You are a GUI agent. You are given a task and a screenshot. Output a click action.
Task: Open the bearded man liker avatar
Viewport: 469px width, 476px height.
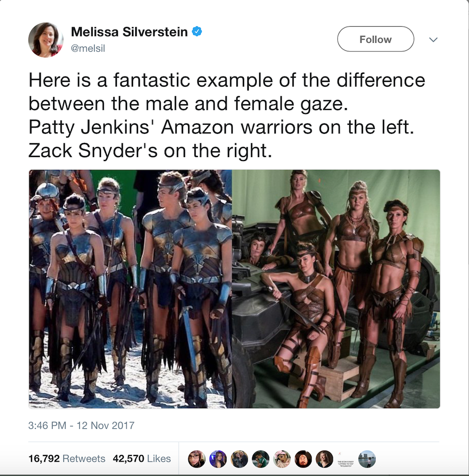pos(303,459)
